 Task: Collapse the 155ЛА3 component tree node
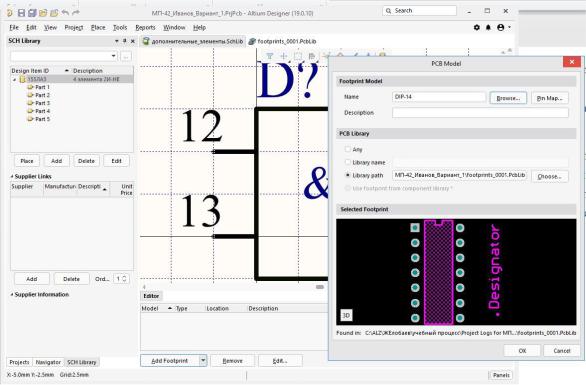click(15, 79)
